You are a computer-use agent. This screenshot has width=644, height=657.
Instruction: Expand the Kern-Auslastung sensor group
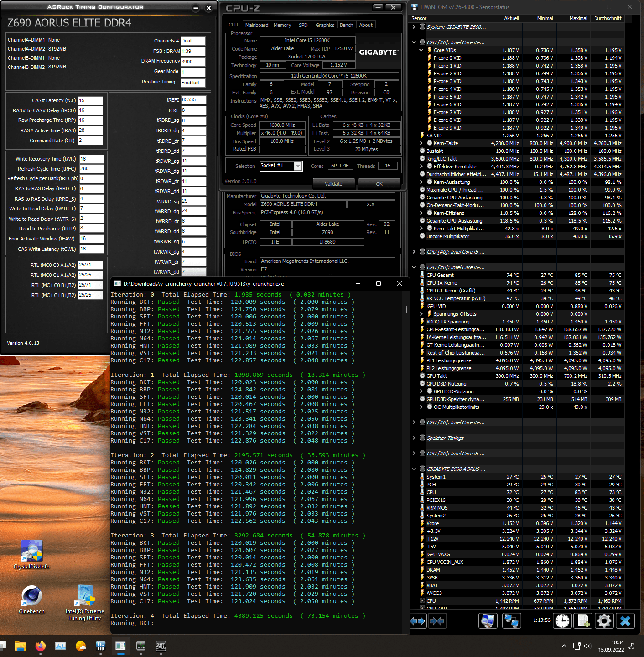pyautogui.click(x=421, y=182)
